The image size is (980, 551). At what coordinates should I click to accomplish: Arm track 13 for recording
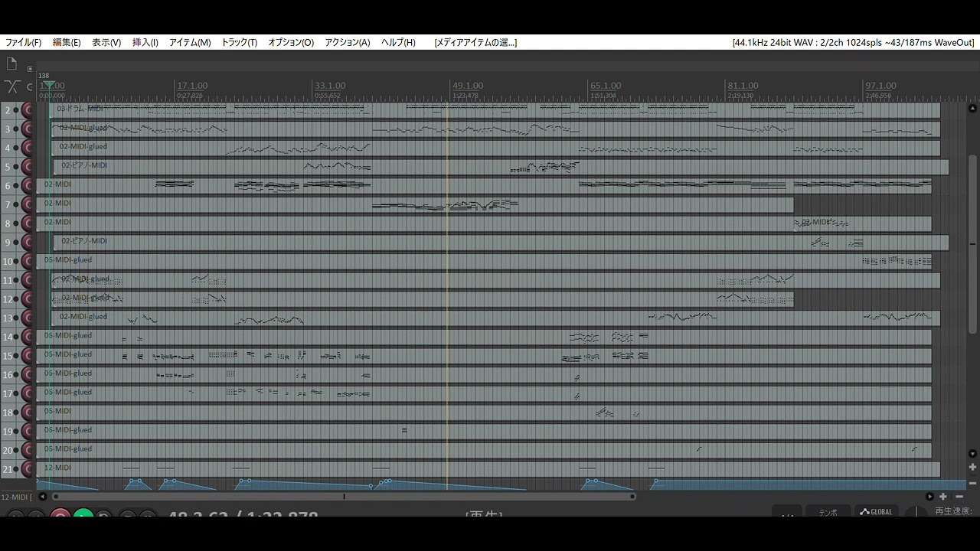click(x=28, y=318)
